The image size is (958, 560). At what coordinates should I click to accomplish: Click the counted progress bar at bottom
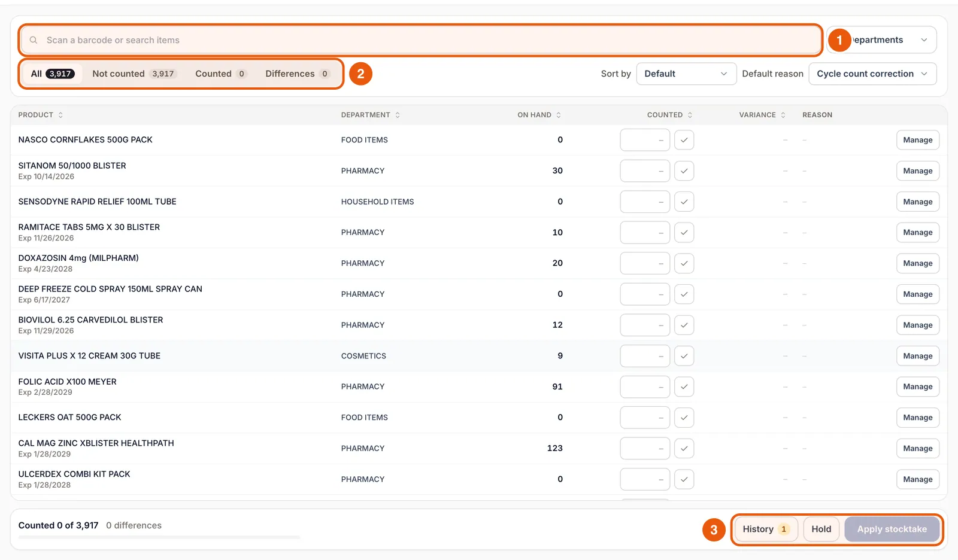[x=159, y=537]
